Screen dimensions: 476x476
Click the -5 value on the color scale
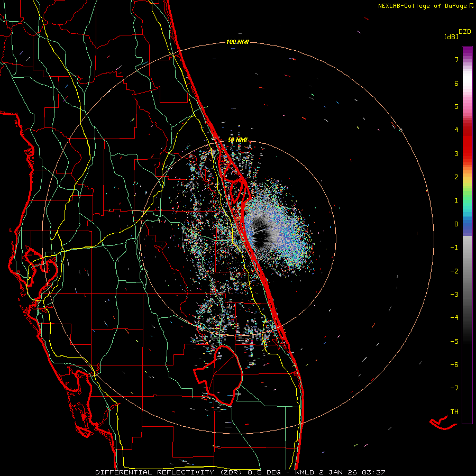click(x=454, y=342)
